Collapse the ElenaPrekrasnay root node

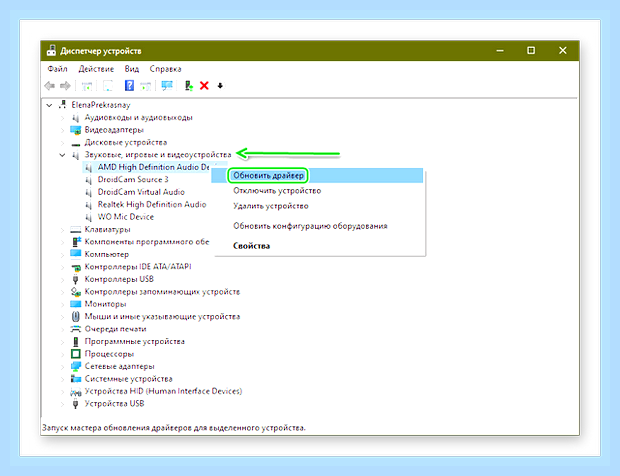click(x=49, y=105)
